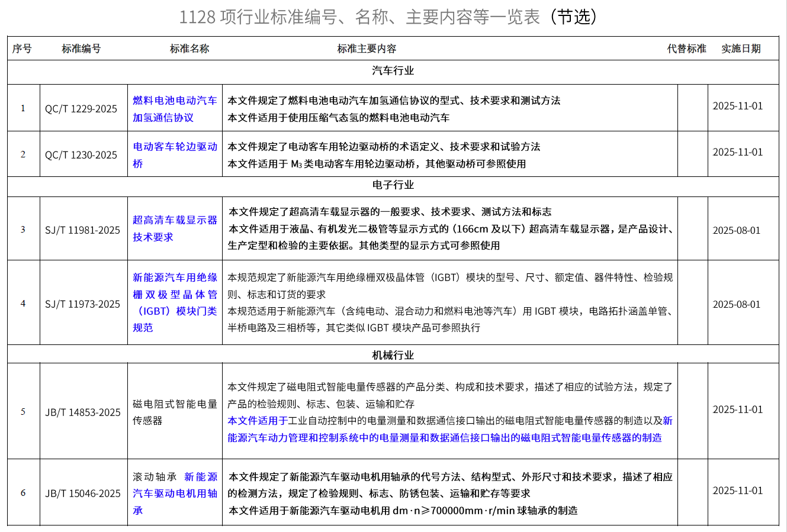The width and height of the screenshot is (787, 532).
Task: Select the 标准名称 column header
Action: (189, 49)
